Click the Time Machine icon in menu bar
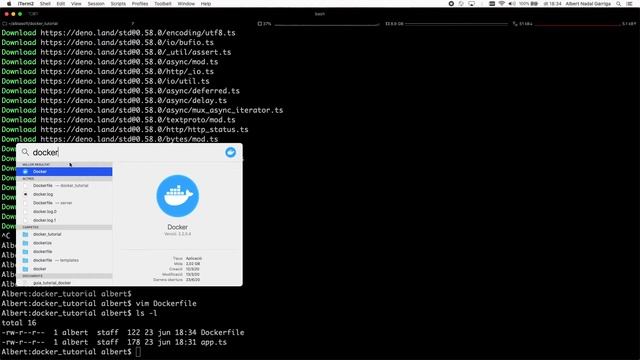 coord(461,4)
